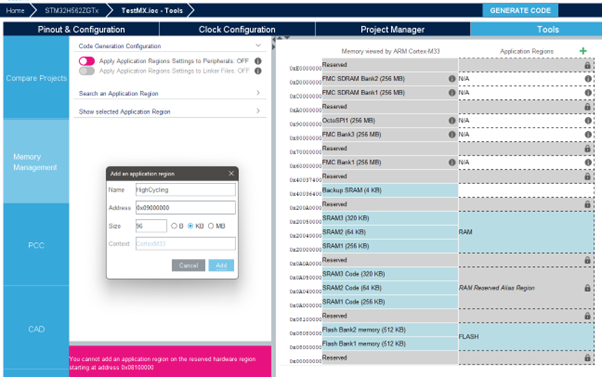This screenshot has height=377, width=602.
Task: Select the RAM application region
Action: point(526,232)
